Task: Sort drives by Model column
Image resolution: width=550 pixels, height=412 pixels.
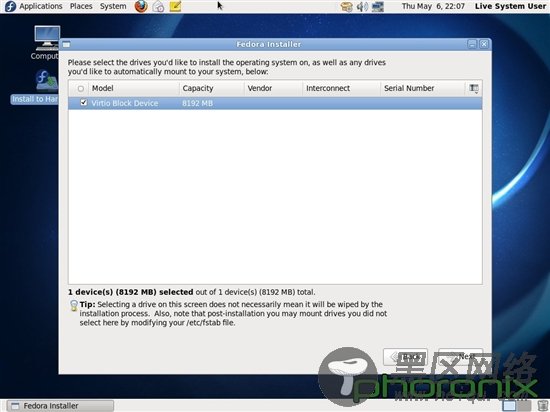Action: click(x=134, y=88)
